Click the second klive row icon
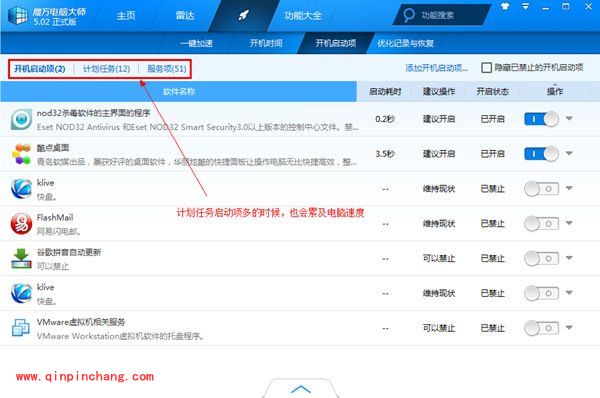 pos(21,293)
